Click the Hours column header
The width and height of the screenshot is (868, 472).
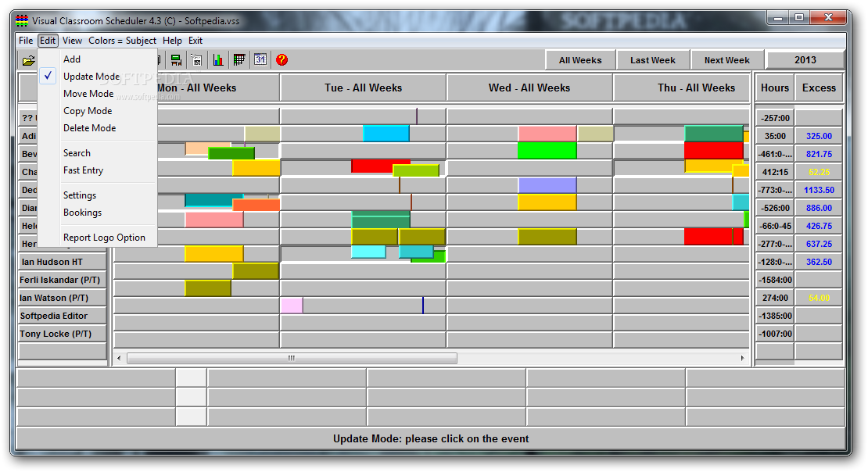(x=775, y=88)
